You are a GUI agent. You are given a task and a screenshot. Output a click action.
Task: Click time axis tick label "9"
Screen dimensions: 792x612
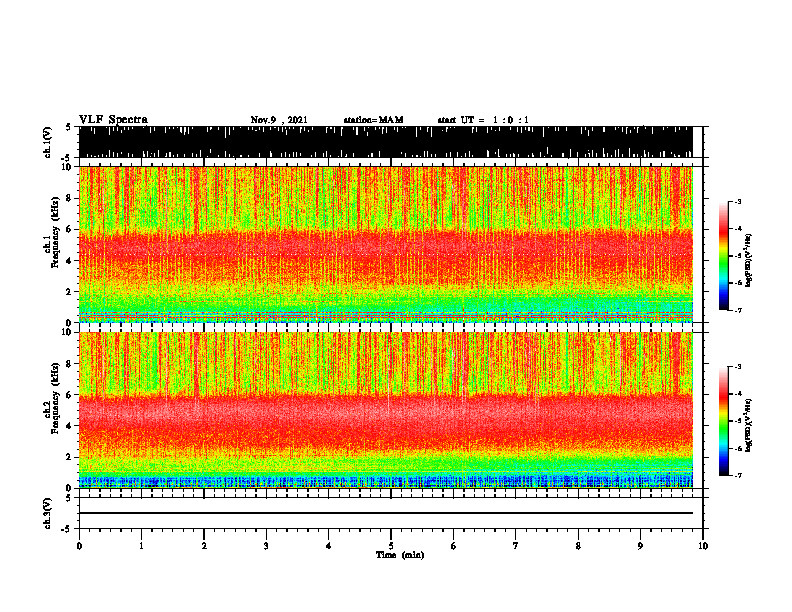(x=640, y=546)
